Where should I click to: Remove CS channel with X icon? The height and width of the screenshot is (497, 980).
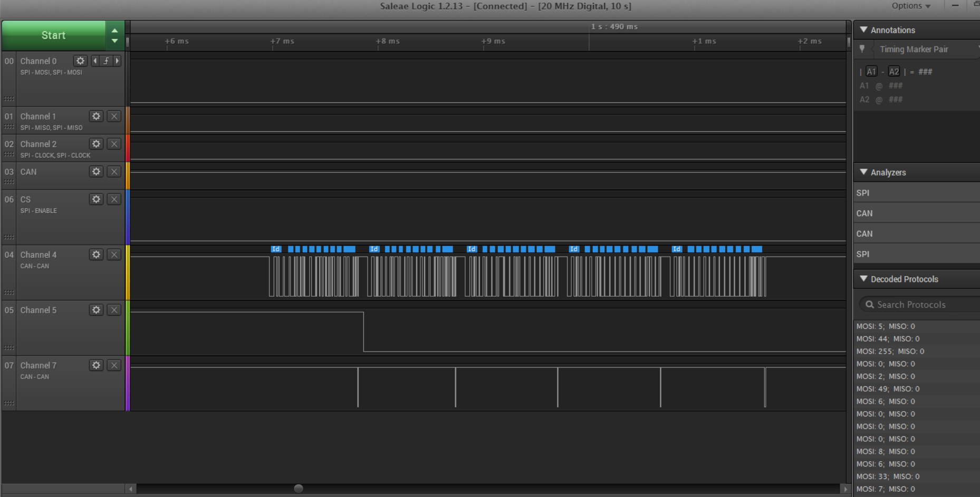pyautogui.click(x=114, y=199)
